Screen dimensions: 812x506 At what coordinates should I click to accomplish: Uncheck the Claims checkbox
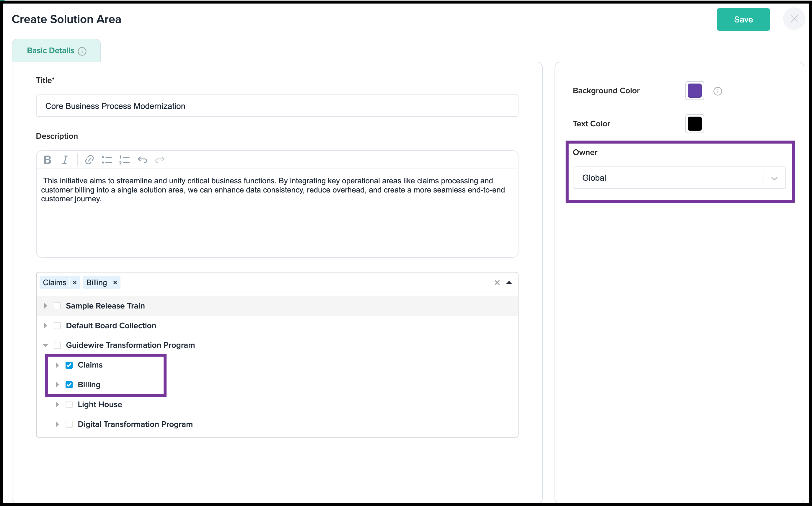click(x=69, y=365)
